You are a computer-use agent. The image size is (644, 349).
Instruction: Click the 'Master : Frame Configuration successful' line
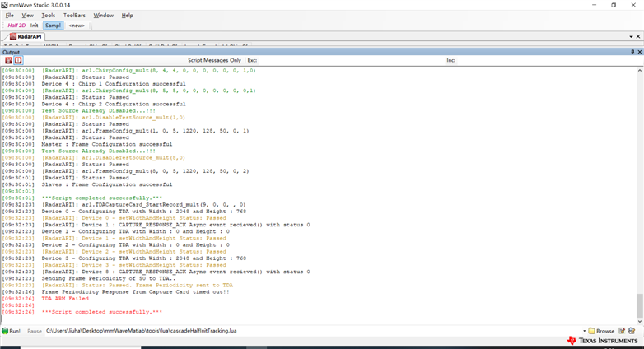pyautogui.click(x=107, y=144)
